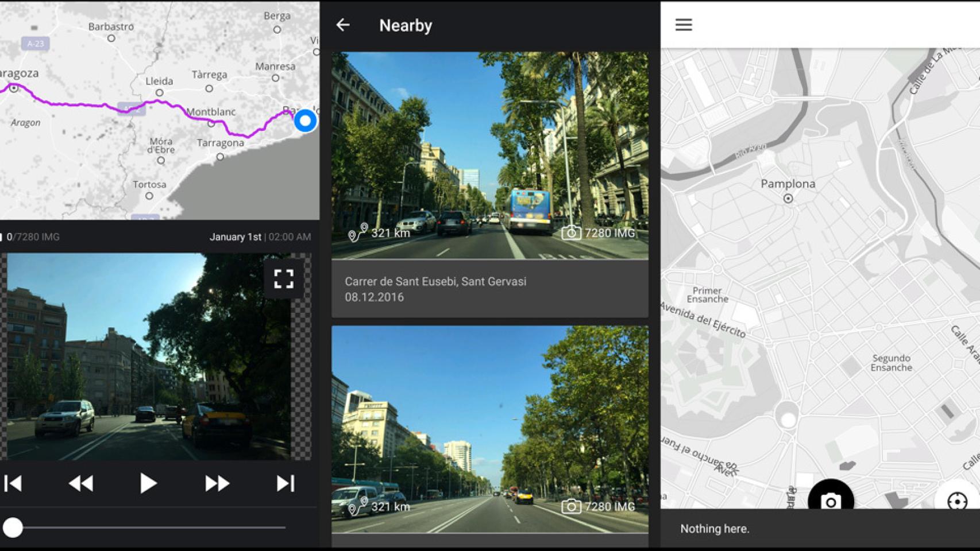Tap the Pamplona marker on the map
Screen dimensions: 980x551
788,197
